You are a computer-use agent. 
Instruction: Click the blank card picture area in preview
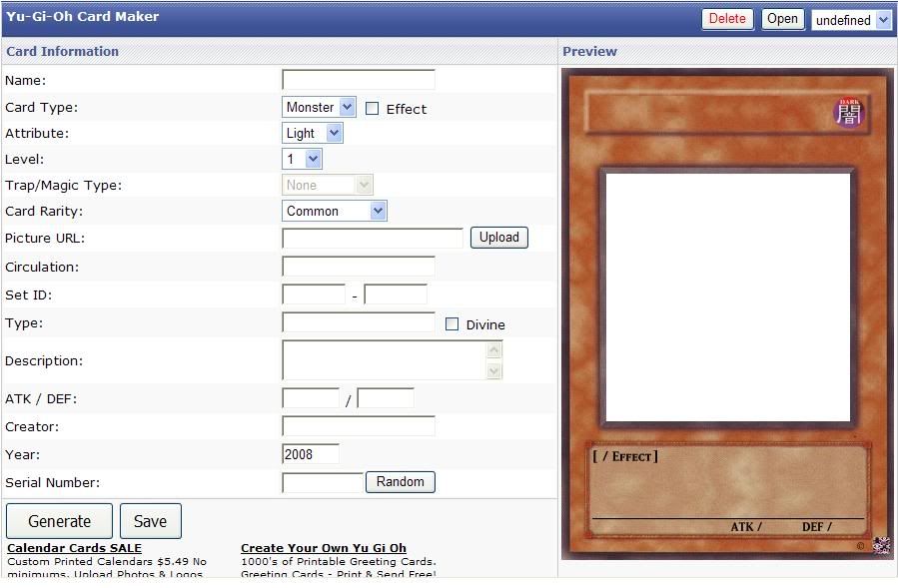tap(727, 297)
